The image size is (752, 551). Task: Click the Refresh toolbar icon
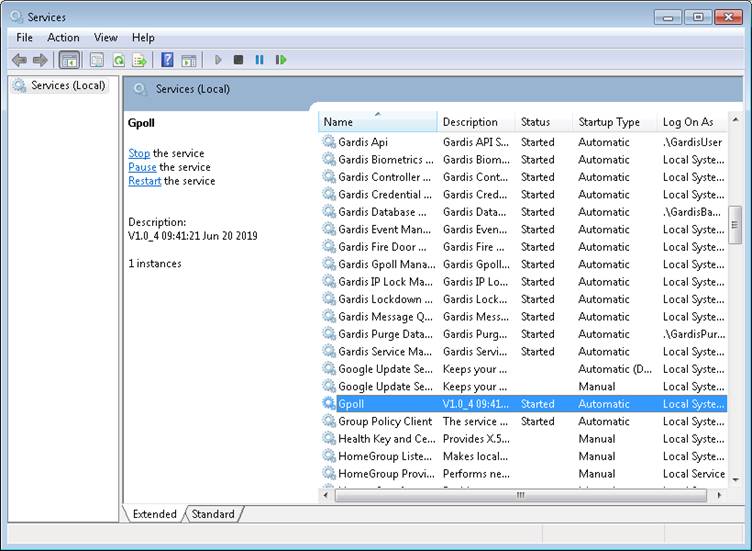[x=118, y=60]
